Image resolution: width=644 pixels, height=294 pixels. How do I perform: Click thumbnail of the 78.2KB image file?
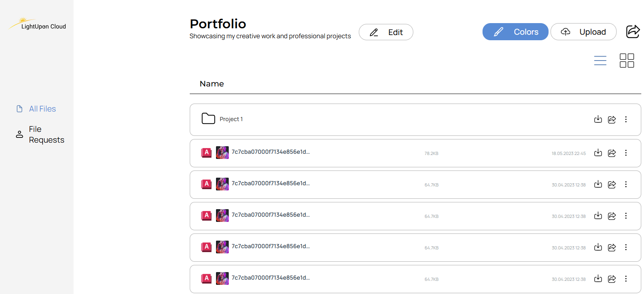[x=222, y=153]
